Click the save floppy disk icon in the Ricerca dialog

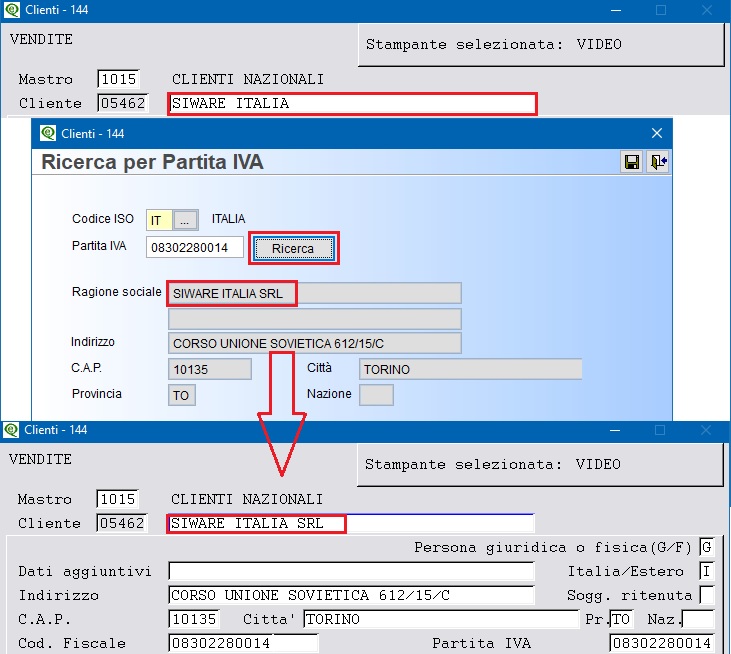click(x=632, y=162)
